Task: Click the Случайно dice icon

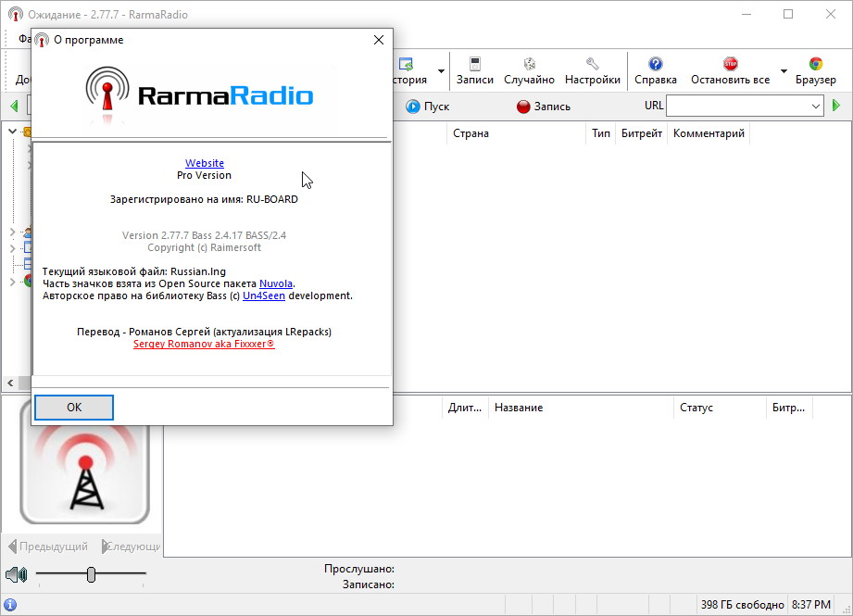Action: (529, 64)
